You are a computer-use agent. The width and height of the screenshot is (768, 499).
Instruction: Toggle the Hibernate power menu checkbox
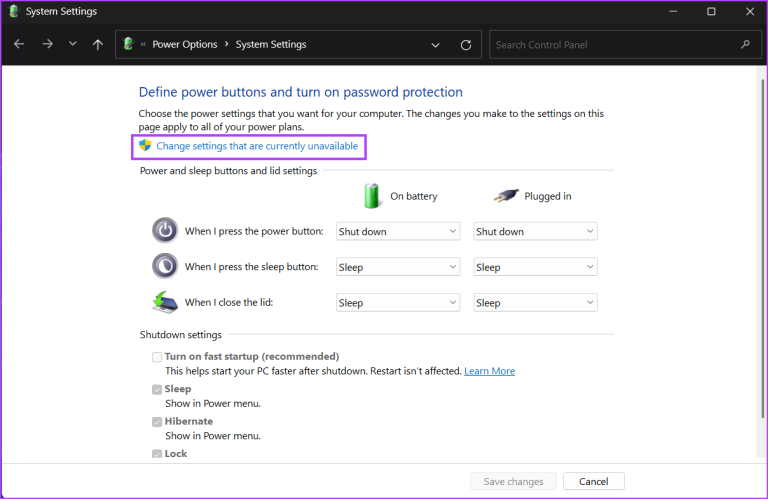tap(157, 422)
